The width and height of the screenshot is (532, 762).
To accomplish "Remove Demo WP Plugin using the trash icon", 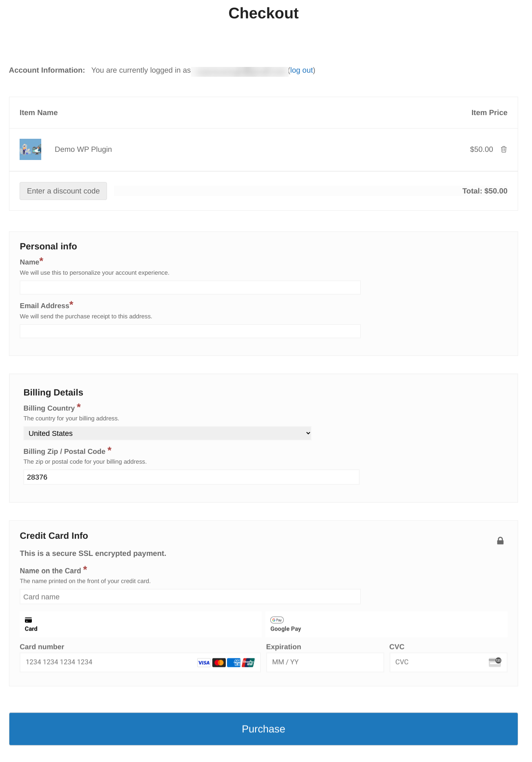I will point(504,149).
